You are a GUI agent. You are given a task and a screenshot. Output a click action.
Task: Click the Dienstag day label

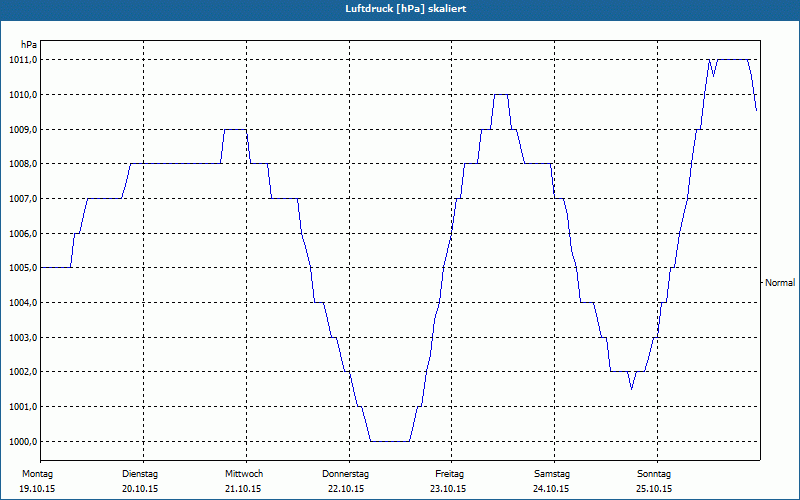click(140, 474)
